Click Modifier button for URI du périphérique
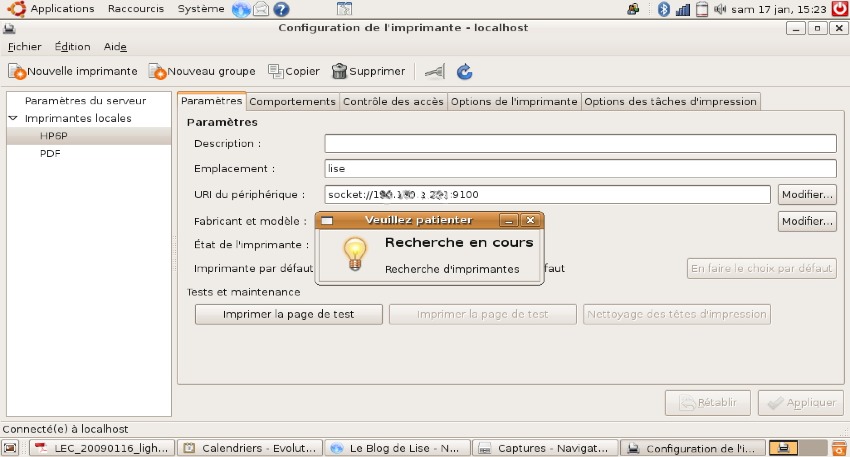The image size is (850, 457). 807,194
